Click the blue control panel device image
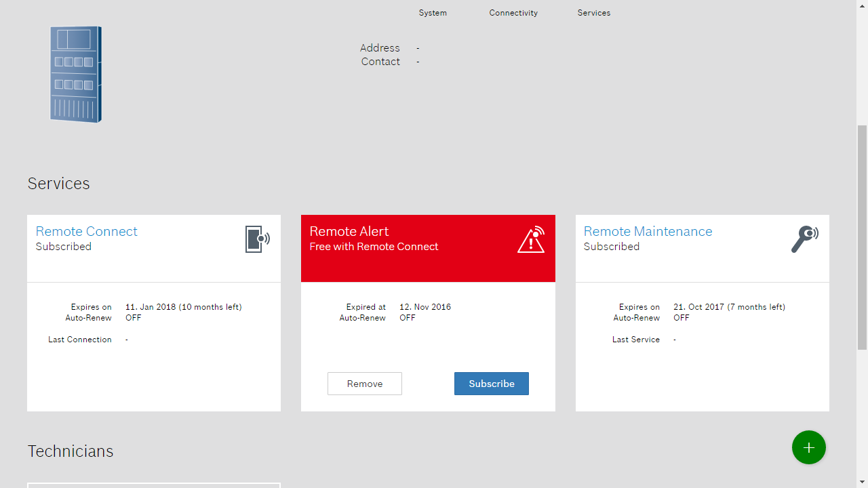The width and height of the screenshot is (868, 488). 76,75
